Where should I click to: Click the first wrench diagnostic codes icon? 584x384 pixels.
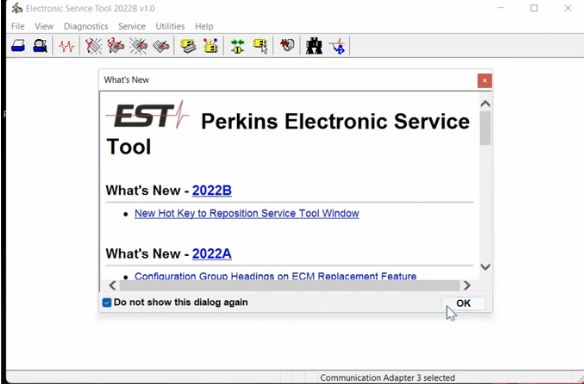click(93, 46)
